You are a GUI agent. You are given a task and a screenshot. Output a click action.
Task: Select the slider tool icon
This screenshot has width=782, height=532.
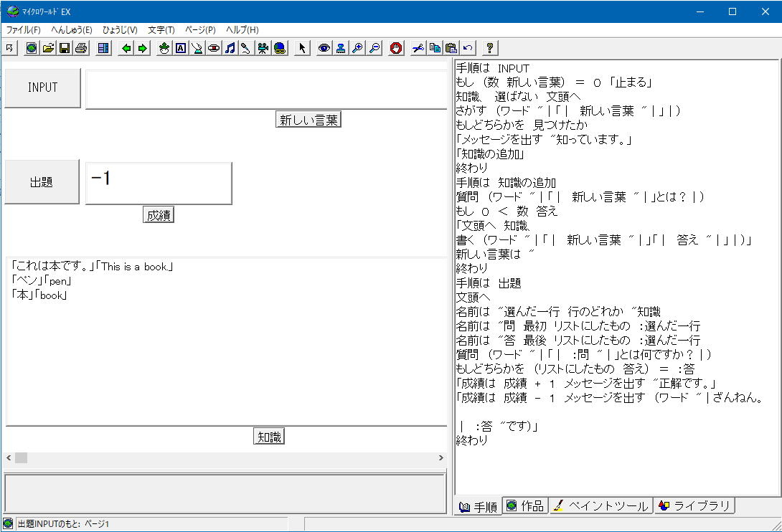(214, 48)
